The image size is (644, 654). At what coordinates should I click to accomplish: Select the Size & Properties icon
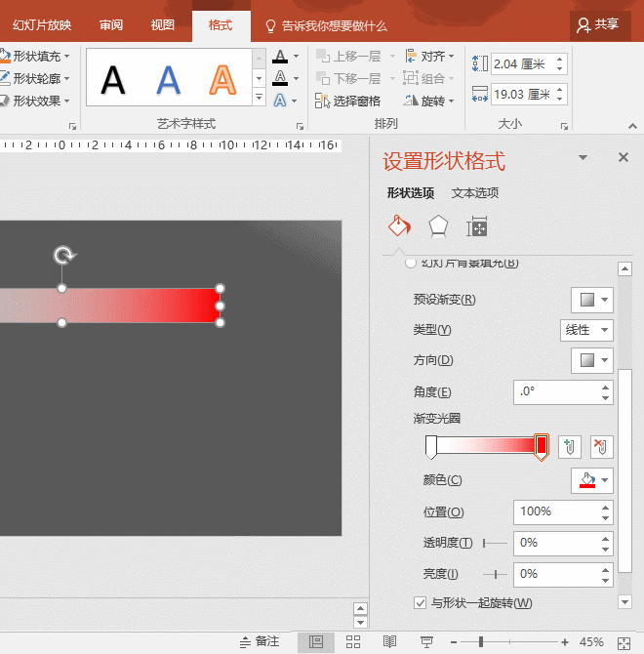[477, 226]
